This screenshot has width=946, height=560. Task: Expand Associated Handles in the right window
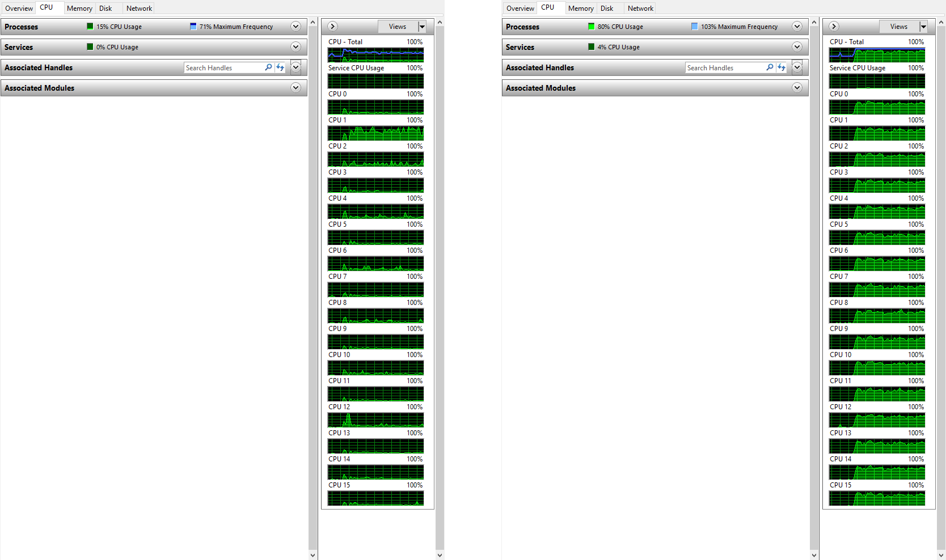click(x=797, y=67)
